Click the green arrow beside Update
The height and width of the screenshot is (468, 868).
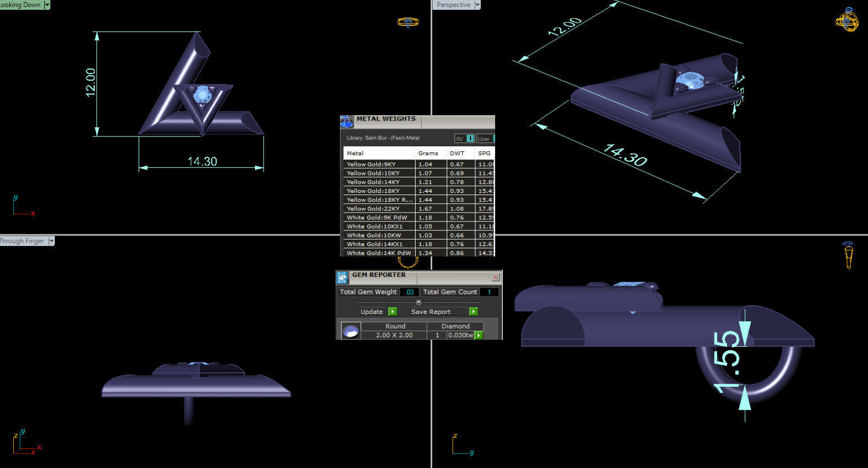pyautogui.click(x=393, y=311)
